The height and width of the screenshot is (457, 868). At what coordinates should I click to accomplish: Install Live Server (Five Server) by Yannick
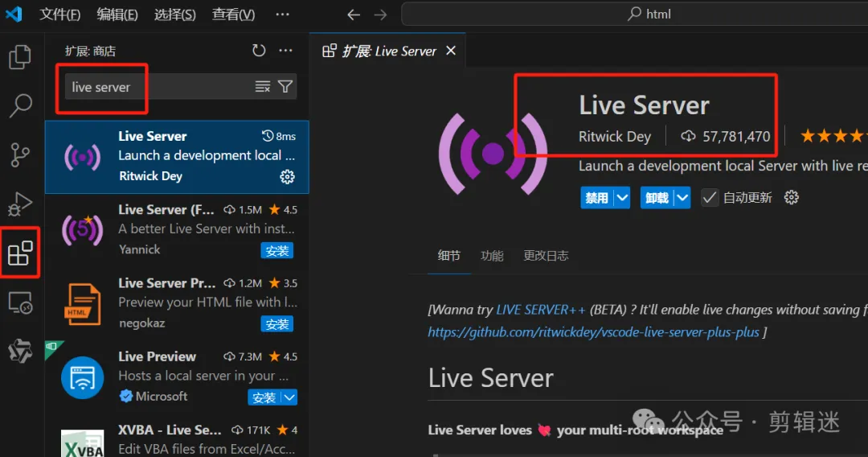pyautogui.click(x=276, y=250)
